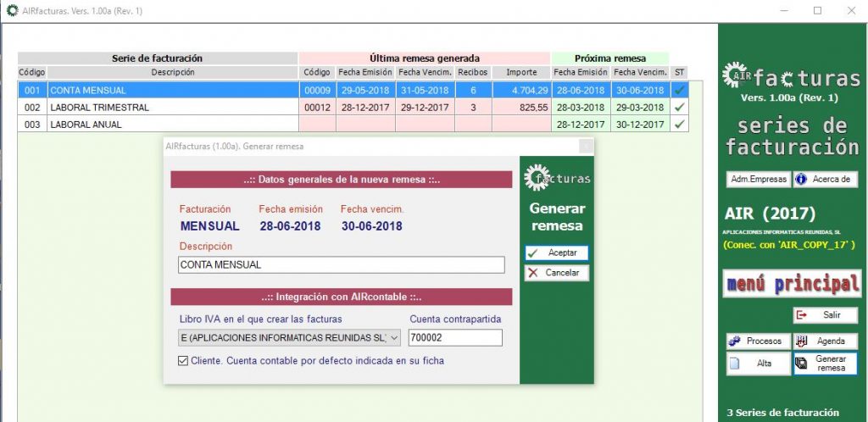Open Adm.Empresas company administration
Screen dimensions: 868x422
pyautogui.click(x=759, y=180)
